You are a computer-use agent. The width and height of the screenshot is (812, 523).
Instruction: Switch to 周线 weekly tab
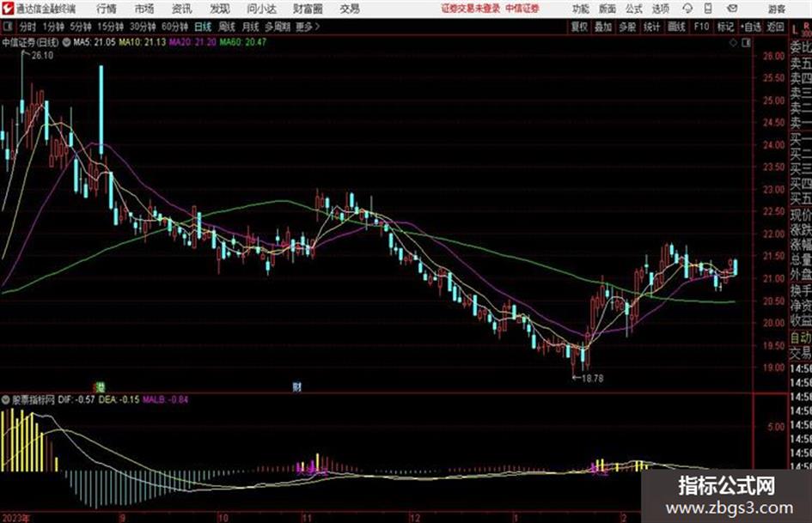[227, 27]
